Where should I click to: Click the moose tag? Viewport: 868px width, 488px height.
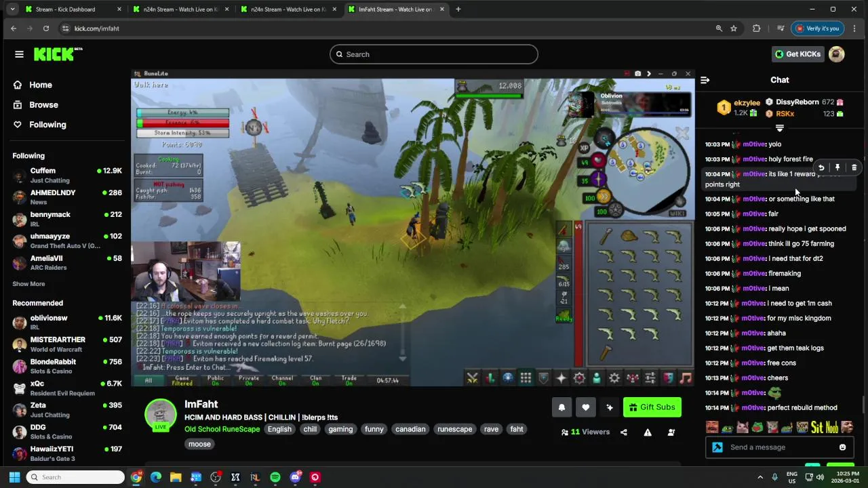pos(199,444)
